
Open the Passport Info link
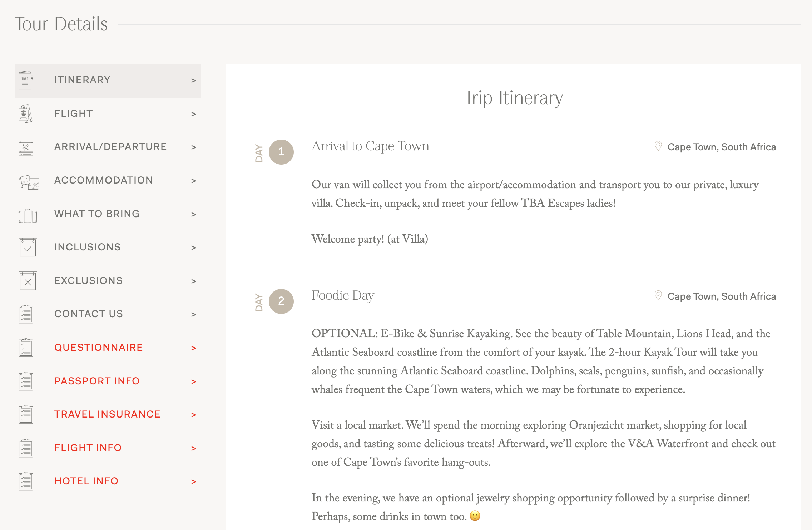point(97,381)
